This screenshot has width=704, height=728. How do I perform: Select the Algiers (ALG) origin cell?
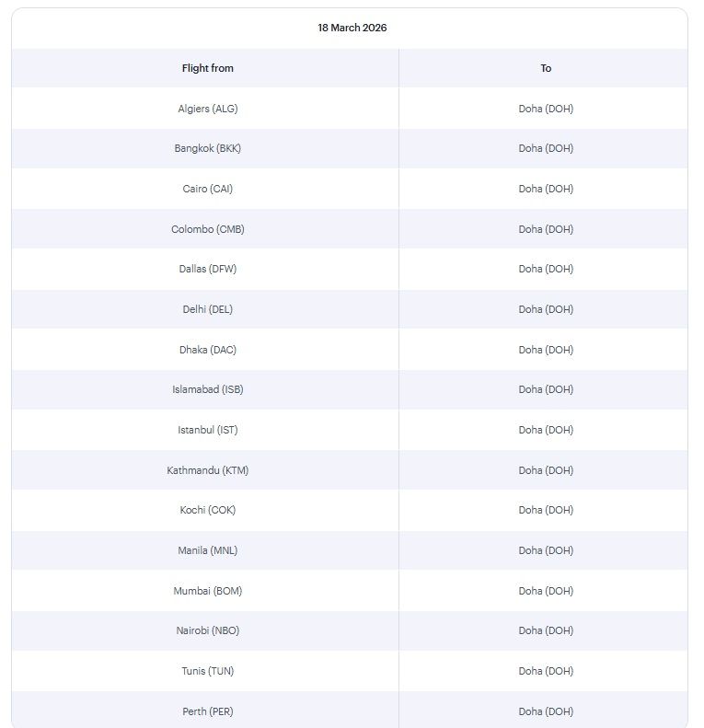click(208, 109)
